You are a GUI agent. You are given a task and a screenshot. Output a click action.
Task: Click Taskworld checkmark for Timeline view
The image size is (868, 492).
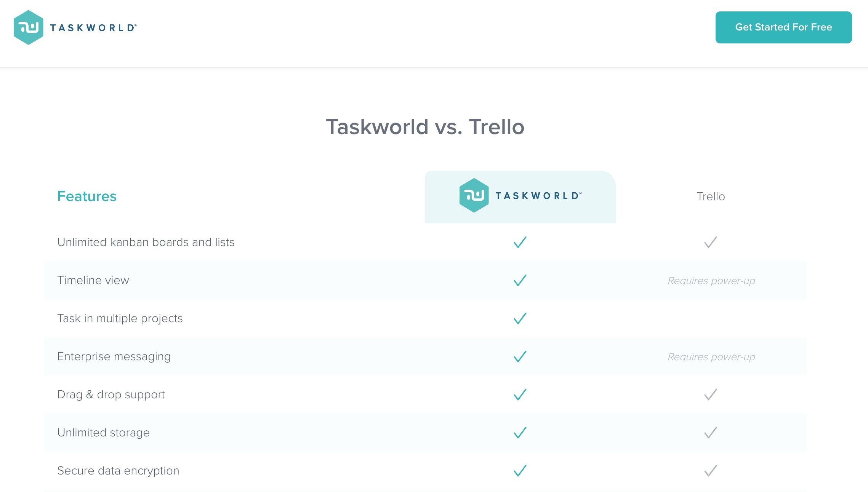point(520,280)
